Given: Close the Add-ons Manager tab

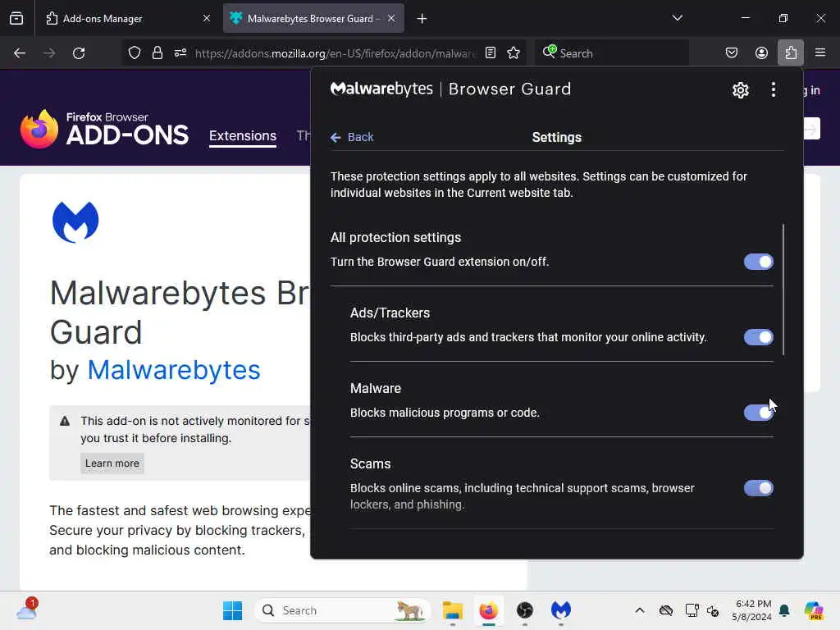Looking at the screenshot, I should (207, 18).
